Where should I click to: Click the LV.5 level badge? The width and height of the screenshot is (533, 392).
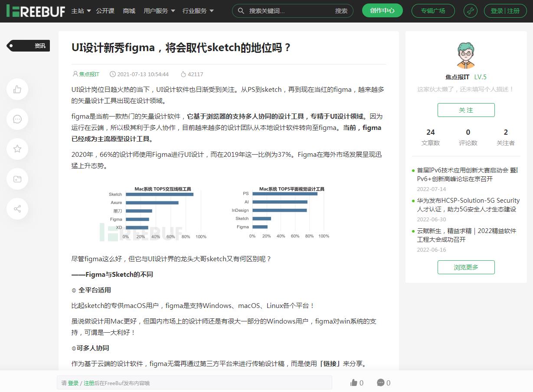[x=480, y=77]
